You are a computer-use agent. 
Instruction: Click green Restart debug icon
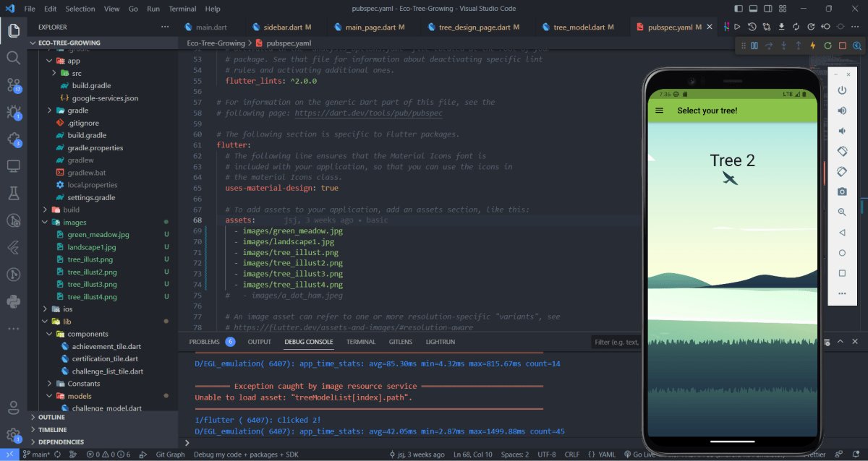pos(828,46)
